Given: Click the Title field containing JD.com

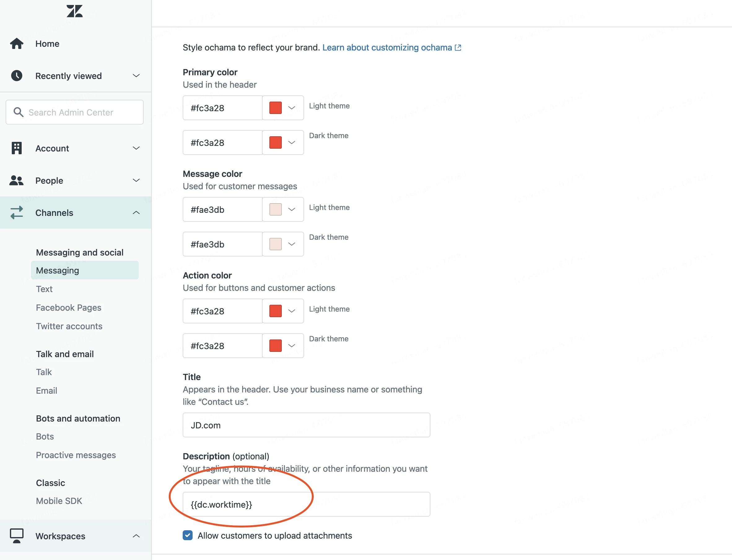Looking at the screenshot, I should click(306, 425).
